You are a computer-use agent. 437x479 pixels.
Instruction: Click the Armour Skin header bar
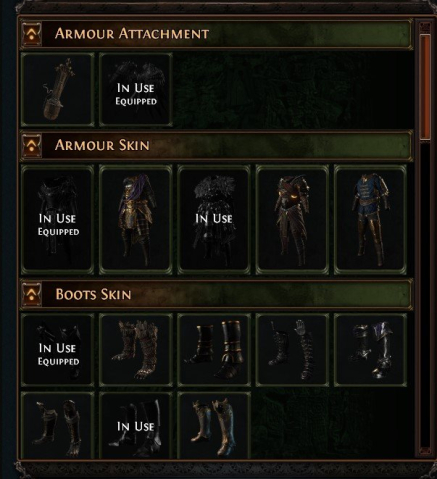click(216, 145)
